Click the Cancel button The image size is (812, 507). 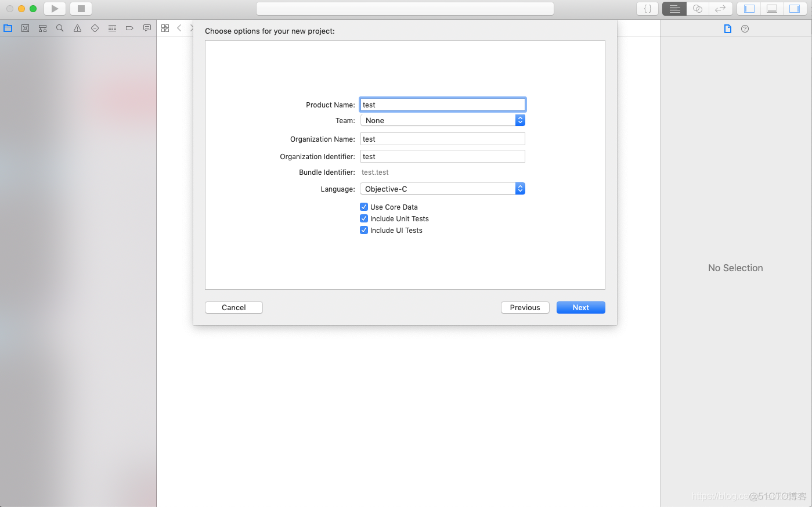234,307
